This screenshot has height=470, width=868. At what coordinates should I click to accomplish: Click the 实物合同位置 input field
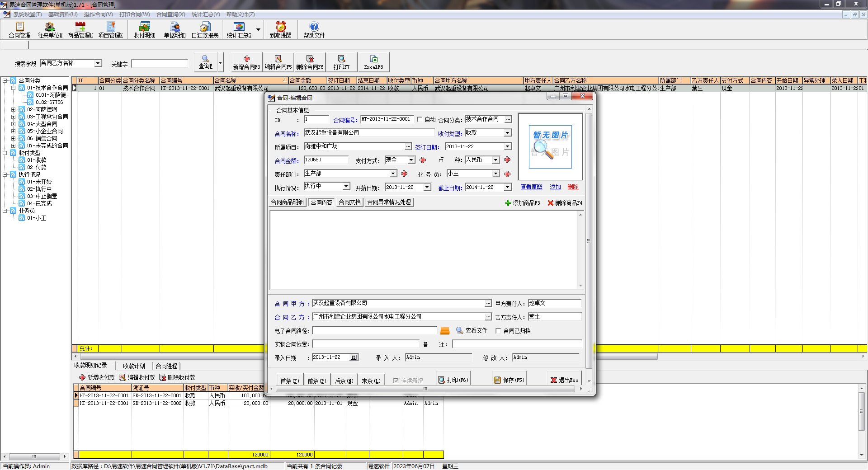tap(366, 344)
